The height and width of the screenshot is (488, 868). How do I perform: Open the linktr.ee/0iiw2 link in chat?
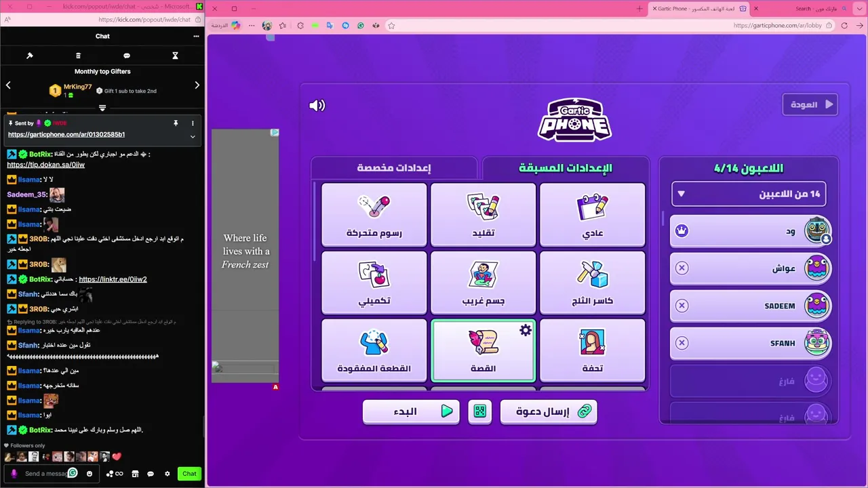click(x=113, y=279)
